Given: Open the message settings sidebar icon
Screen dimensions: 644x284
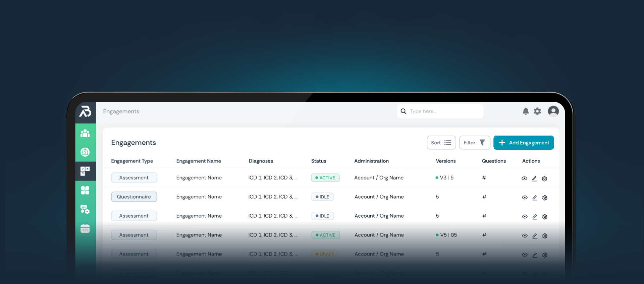Looking at the screenshot, I should pos(85,209).
